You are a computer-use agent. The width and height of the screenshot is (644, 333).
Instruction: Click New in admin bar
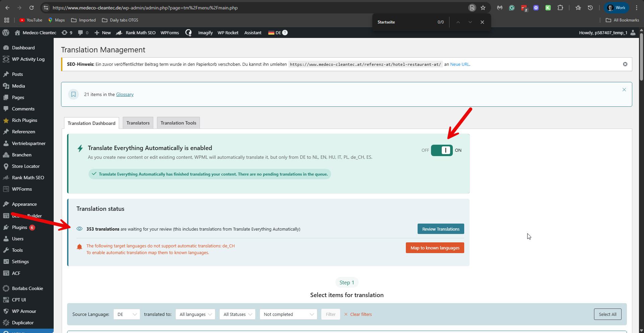(x=103, y=33)
